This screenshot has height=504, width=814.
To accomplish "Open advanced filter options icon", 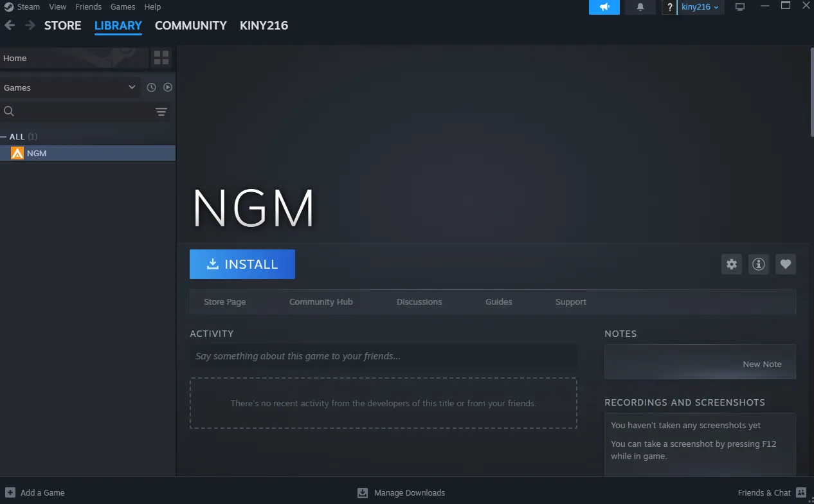I will (161, 112).
